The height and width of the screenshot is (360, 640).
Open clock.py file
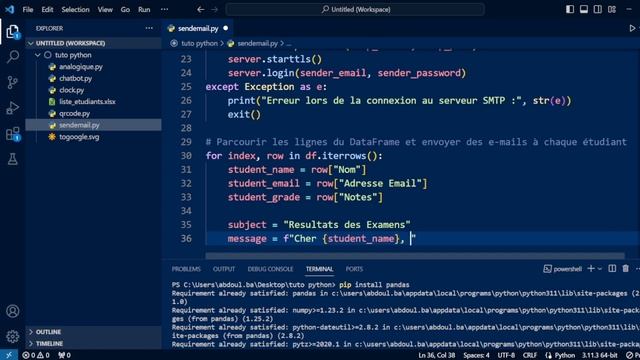(93, 90)
